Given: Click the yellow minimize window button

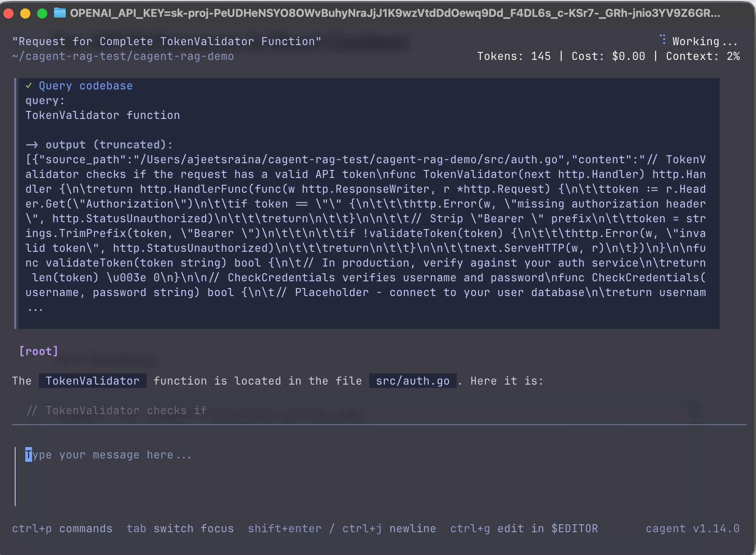Looking at the screenshot, I should [25, 13].
